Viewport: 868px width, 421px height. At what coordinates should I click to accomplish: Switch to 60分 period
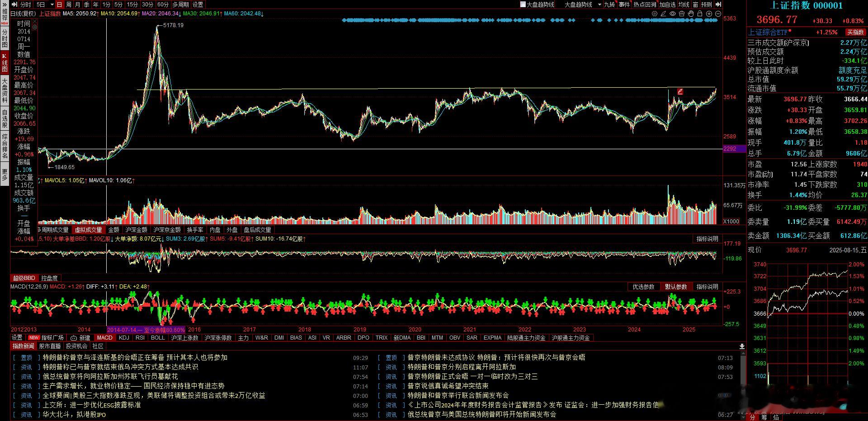pos(163,5)
